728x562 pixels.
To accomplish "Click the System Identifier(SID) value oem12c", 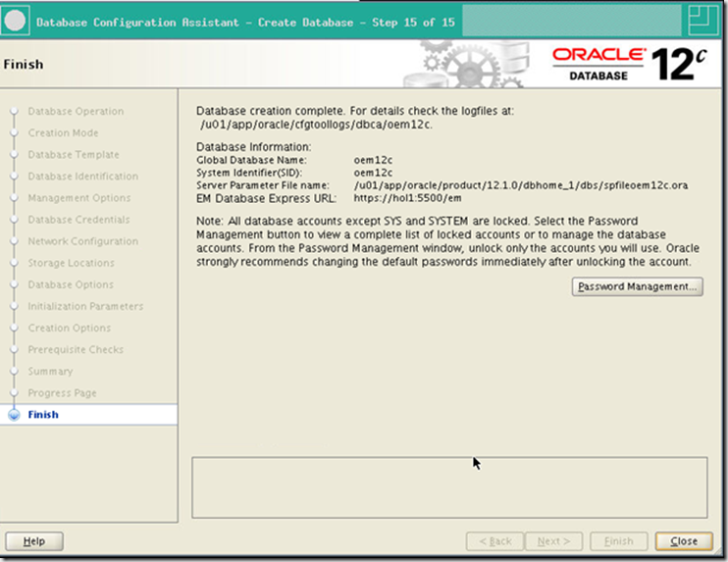I will (x=373, y=173).
